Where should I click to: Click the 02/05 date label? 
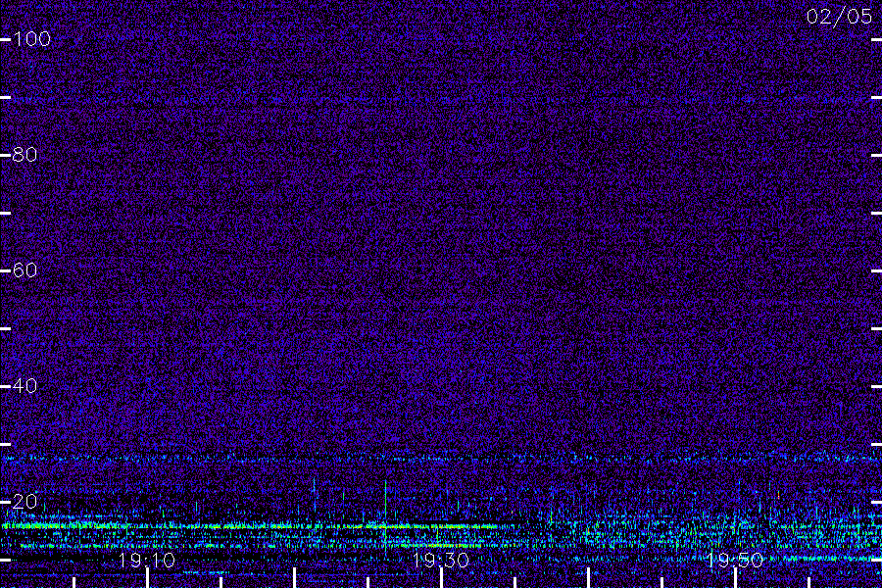click(839, 17)
